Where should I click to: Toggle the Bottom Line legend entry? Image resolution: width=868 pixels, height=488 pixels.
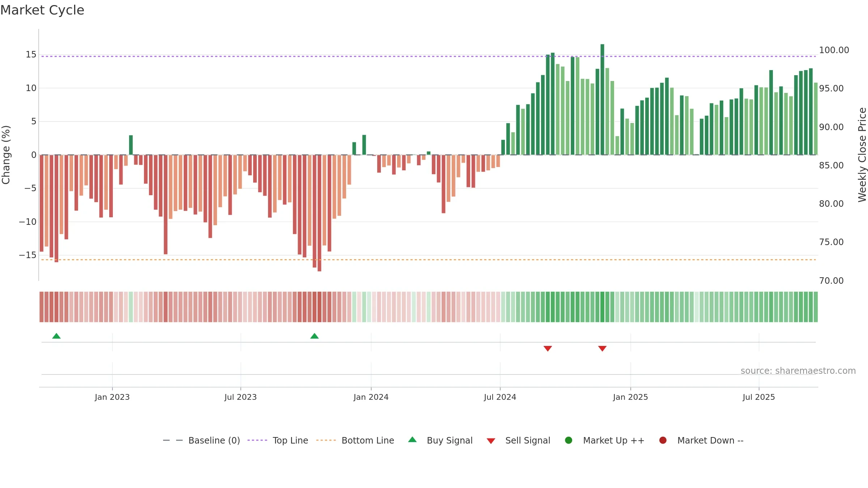click(x=355, y=440)
